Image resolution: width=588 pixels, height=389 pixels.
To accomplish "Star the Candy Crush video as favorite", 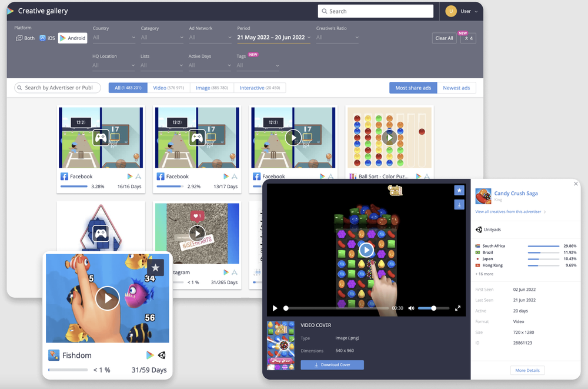I will pos(459,191).
